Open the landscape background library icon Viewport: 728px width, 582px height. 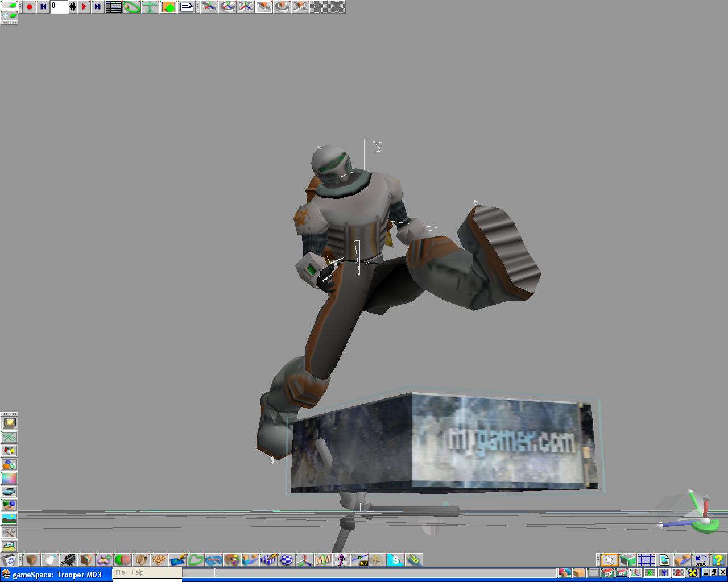9,518
